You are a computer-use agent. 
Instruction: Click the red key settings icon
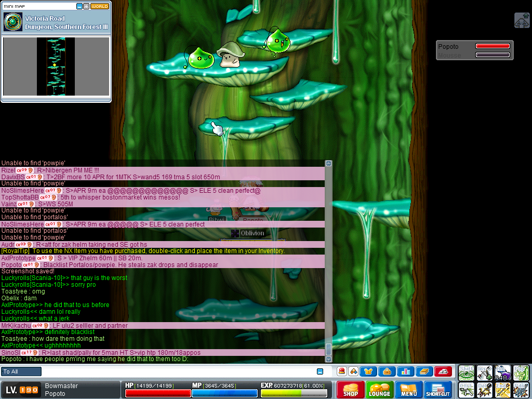tap(443, 371)
